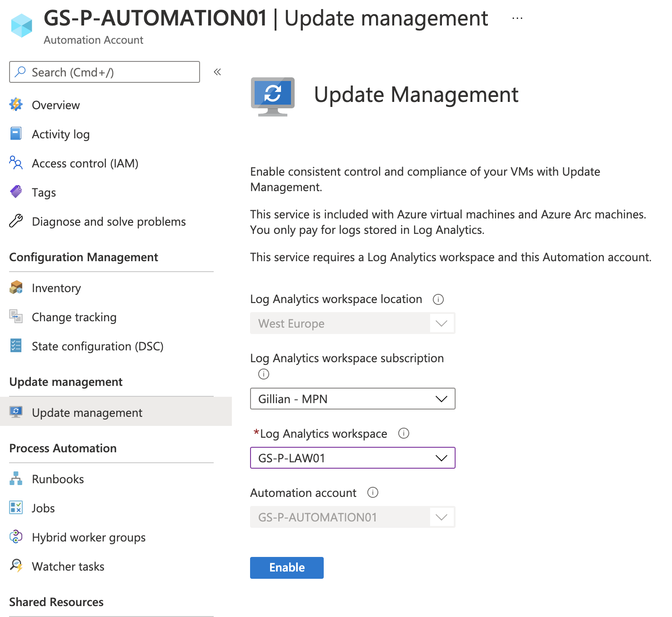The image size is (672, 617).
Task: Click the Hybrid worker groups icon
Action: coord(16,537)
